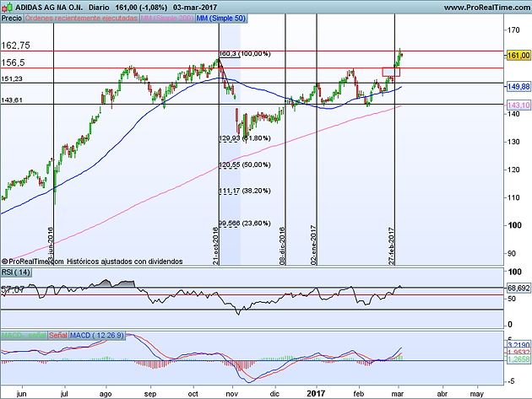Click the red Señal label in MACD panel
The height and width of the screenshot is (399, 532).
click(58, 335)
